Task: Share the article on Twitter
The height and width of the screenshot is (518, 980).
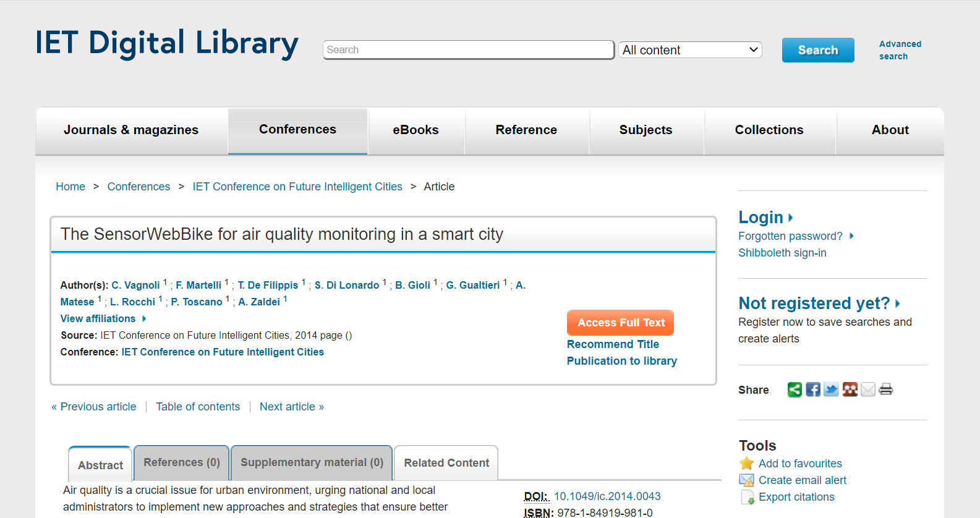Action: tap(832, 389)
